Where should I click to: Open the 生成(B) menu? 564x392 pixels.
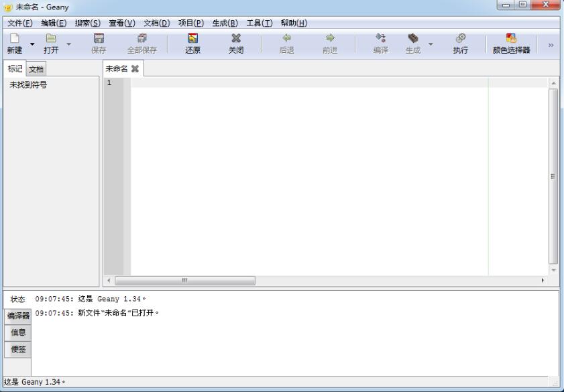pyautogui.click(x=225, y=23)
